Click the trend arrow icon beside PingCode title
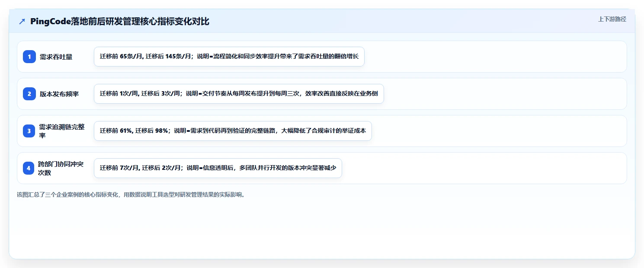Viewport: 644px width, 268px height. 22,22
